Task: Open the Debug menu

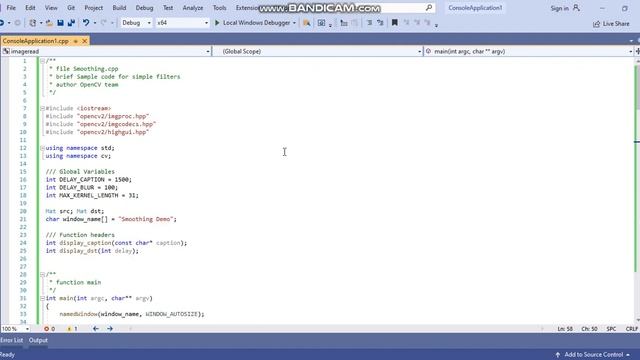Action: tap(144, 8)
